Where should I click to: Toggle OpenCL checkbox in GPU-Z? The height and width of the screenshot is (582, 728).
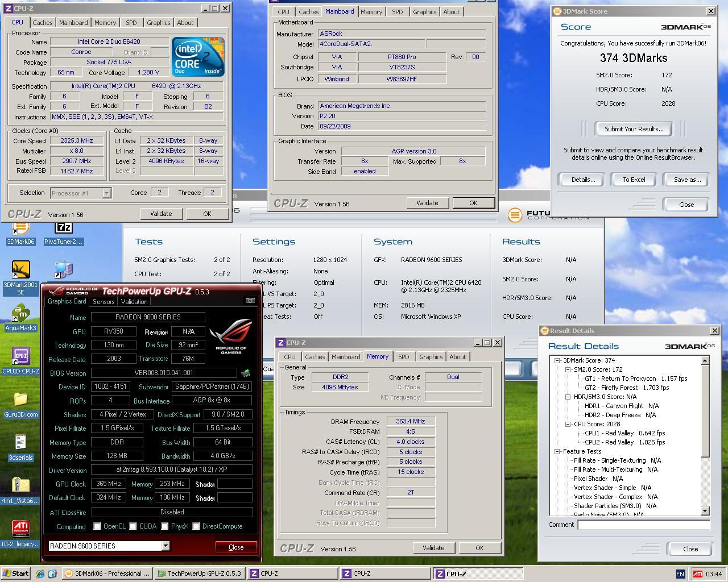pos(97,526)
